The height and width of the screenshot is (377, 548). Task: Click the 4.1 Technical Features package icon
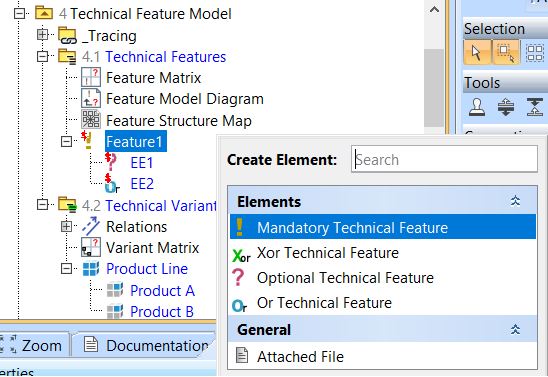(67, 56)
